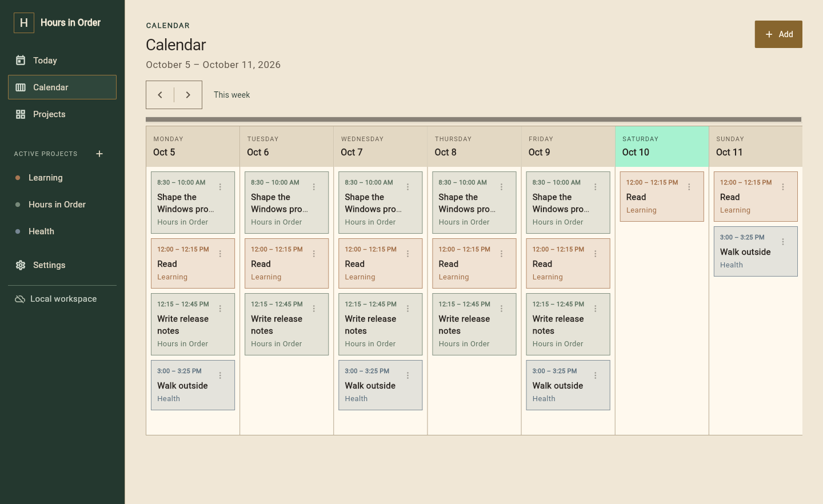Open Sunday's Walk outside event card

(756, 251)
